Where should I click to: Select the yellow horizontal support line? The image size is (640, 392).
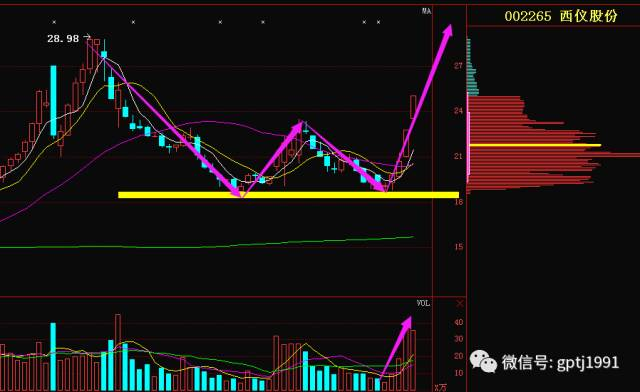288,195
